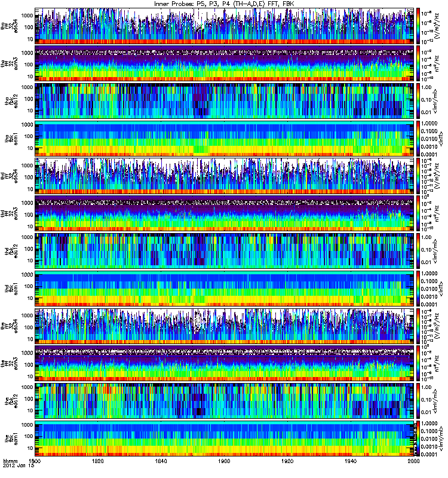Select the tha fbk scm1 filter bank panel
Viewport: 448px width, 478px height.
[224, 139]
